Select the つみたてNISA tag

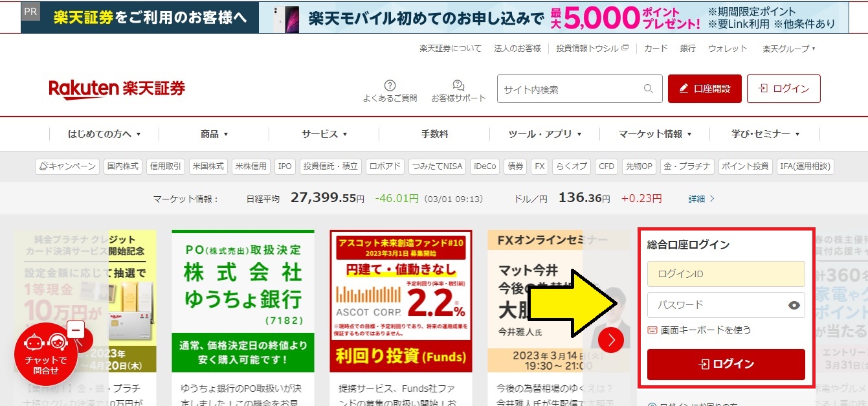click(x=437, y=166)
